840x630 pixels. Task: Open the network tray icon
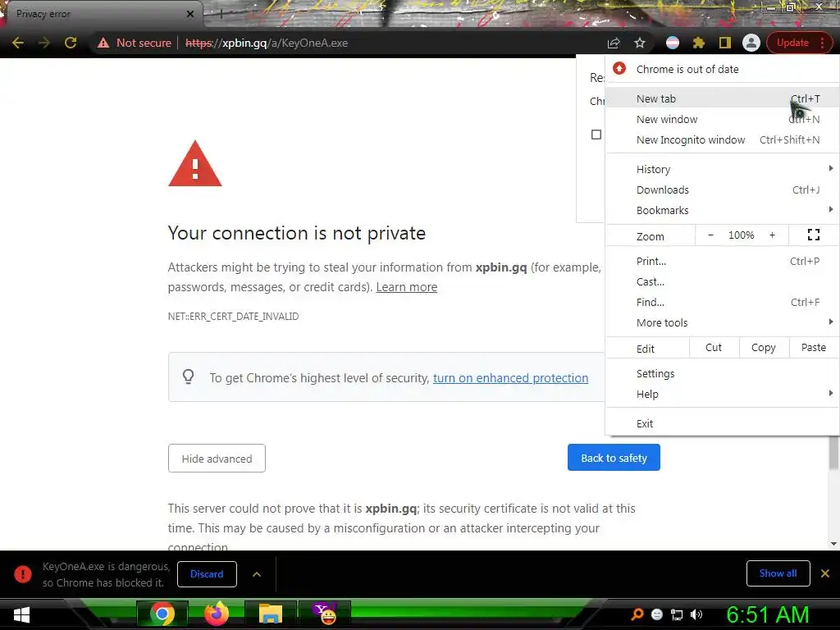(x=677, y=614)
